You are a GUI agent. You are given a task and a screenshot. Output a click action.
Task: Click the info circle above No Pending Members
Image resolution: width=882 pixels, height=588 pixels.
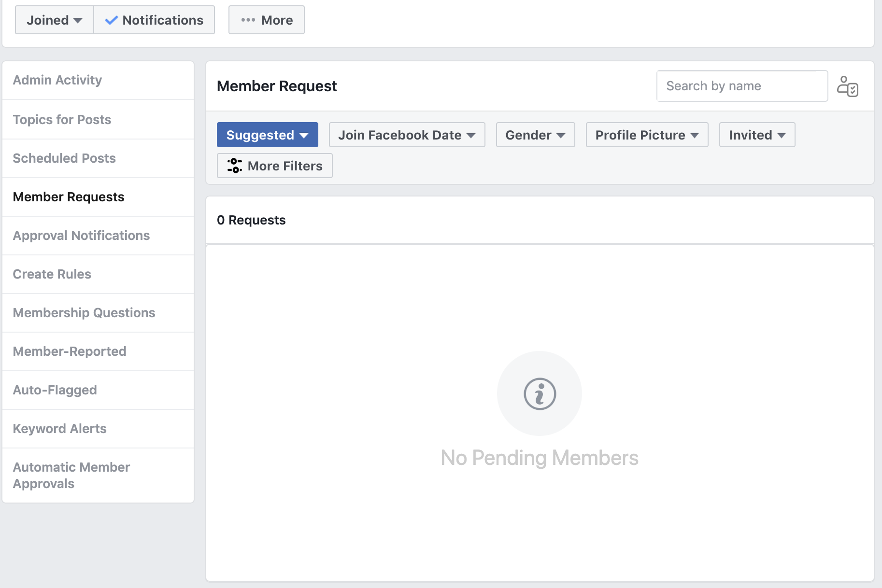coord(539,393)
